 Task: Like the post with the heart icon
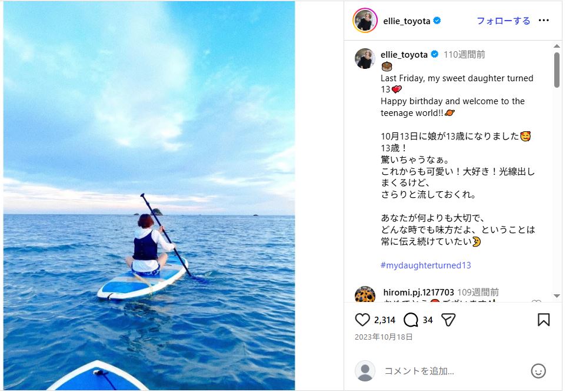click(362, 320)
